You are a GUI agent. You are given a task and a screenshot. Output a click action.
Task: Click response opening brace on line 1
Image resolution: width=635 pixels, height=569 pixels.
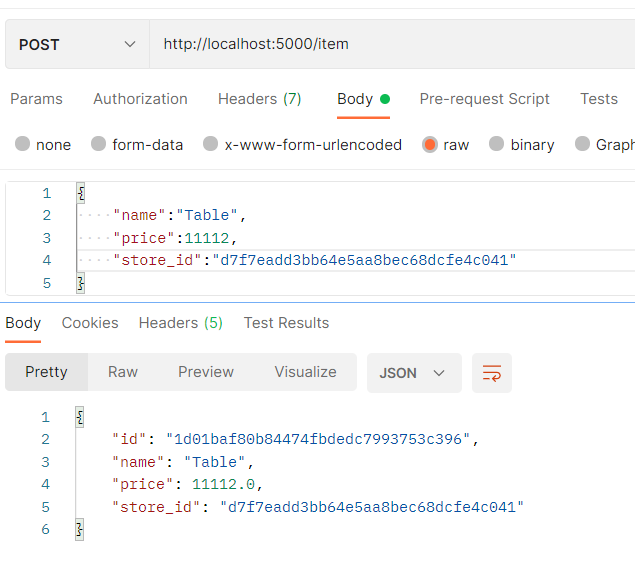(x=79, y=417)
